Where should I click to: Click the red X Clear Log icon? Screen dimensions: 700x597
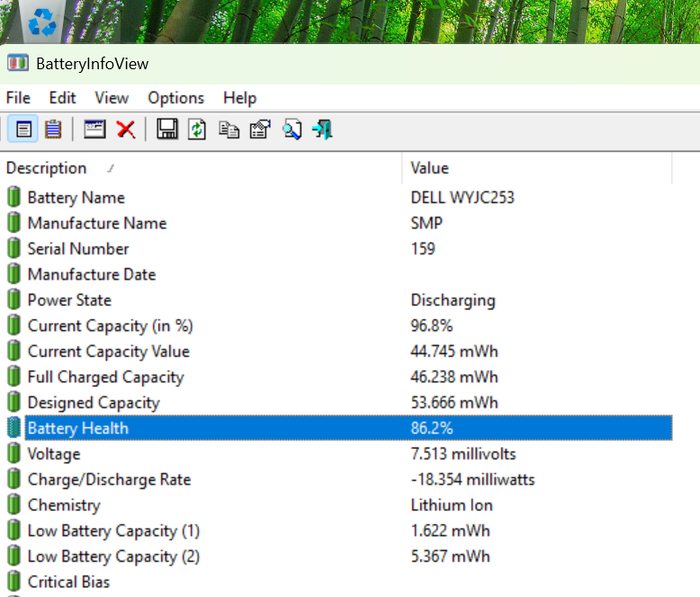126,129
